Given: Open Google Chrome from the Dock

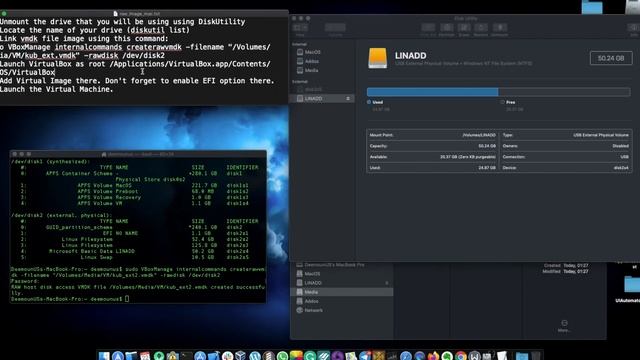Looking at the screenshot, I should pos(461,356).
